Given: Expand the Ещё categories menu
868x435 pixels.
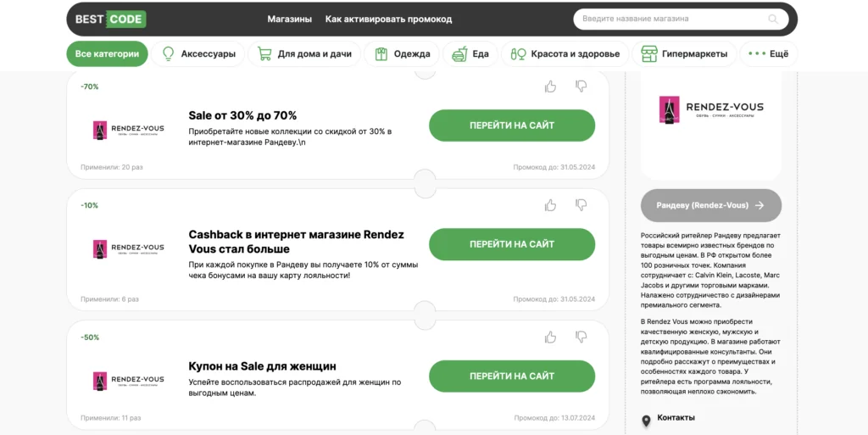Looking at the screenshot, I should click(x=769, y=54).
